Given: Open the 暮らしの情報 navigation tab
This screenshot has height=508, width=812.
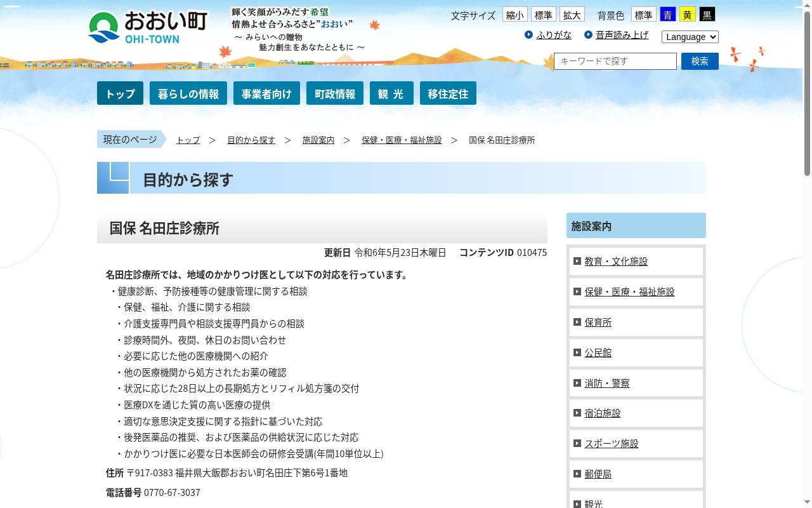Looking at the screenshot, I should tap(188, 93).
